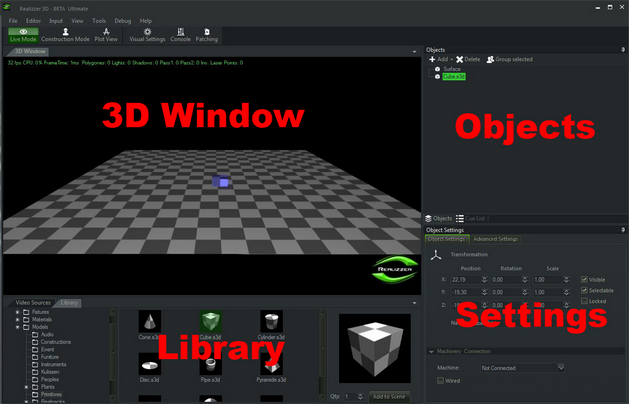Click the library tree vertical scrollbar
Screen dimensions: 629x404
tap(113, 353)
